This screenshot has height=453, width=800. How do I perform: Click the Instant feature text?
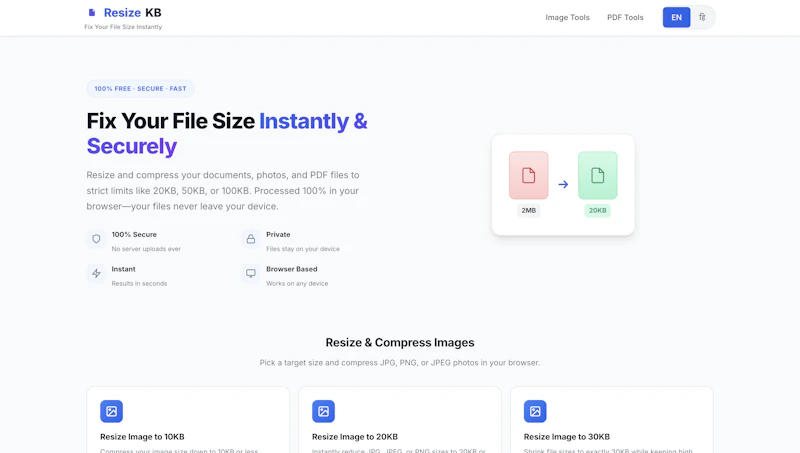123,269
